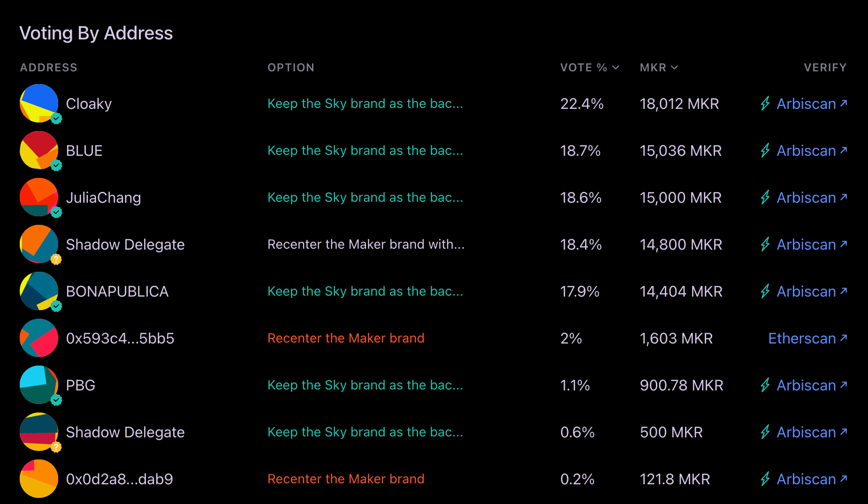Image resolution: width=868 pixels, height=504 pixels.
Task: Click lightning bolt icon in Cloaky's row
Action: coord(765,103)
